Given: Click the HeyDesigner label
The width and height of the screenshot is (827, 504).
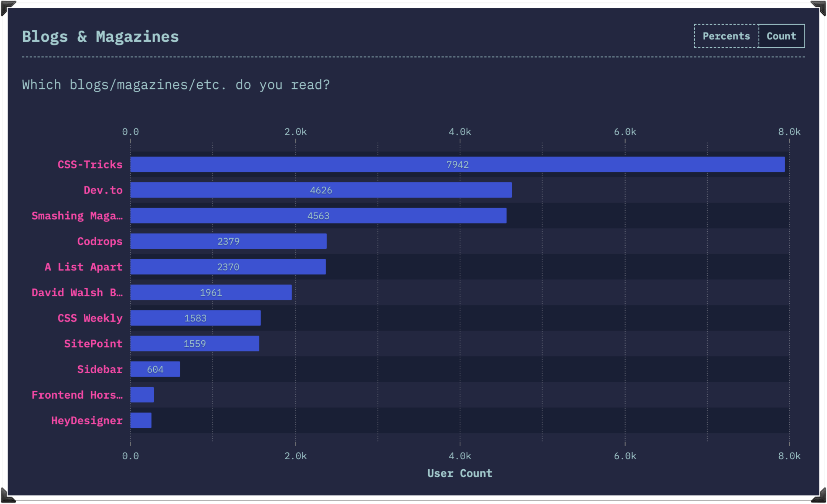Looking at the screenshot, I should pyautogui.click(x=87, y=420).
